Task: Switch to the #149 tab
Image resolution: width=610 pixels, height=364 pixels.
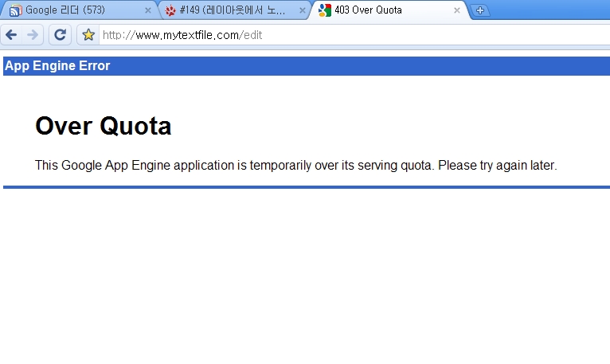Action: [235, 10]
